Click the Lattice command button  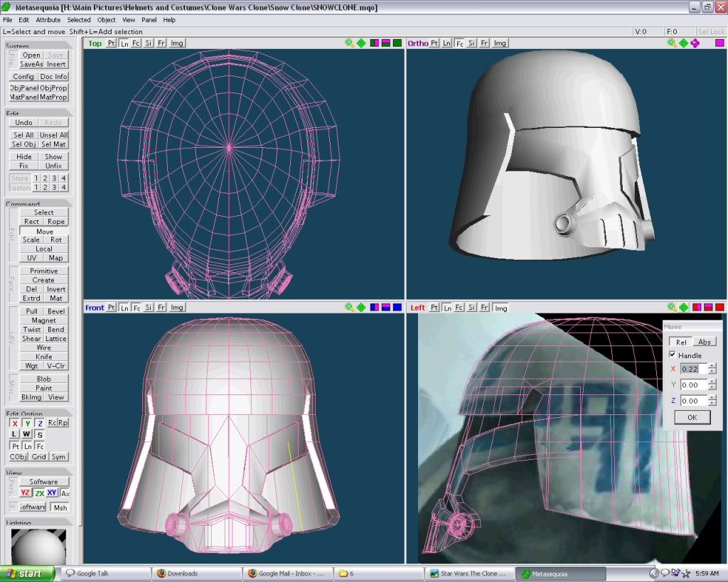55,338
